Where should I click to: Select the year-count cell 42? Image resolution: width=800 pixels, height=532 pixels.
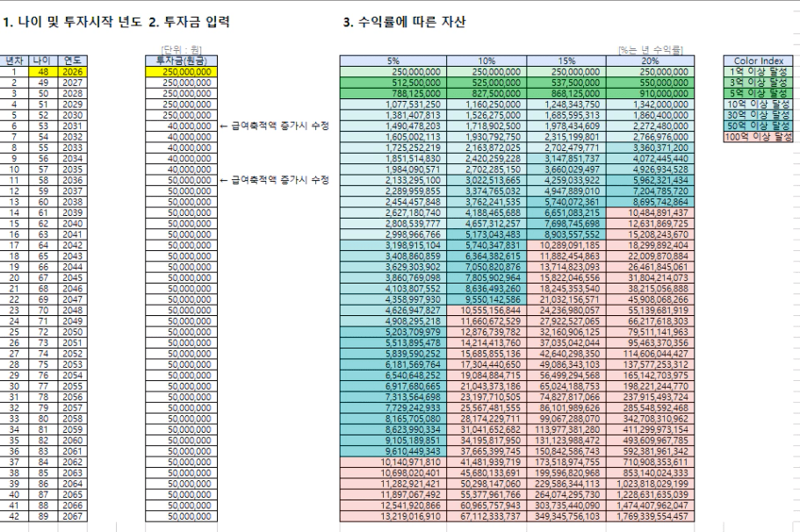pos(14,516)
